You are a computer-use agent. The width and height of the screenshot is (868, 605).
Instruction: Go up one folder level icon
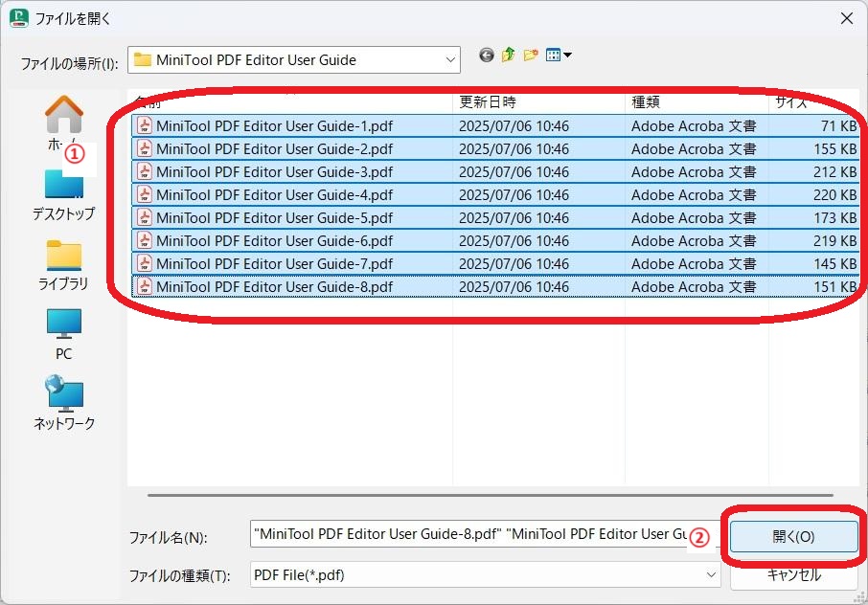508,56
